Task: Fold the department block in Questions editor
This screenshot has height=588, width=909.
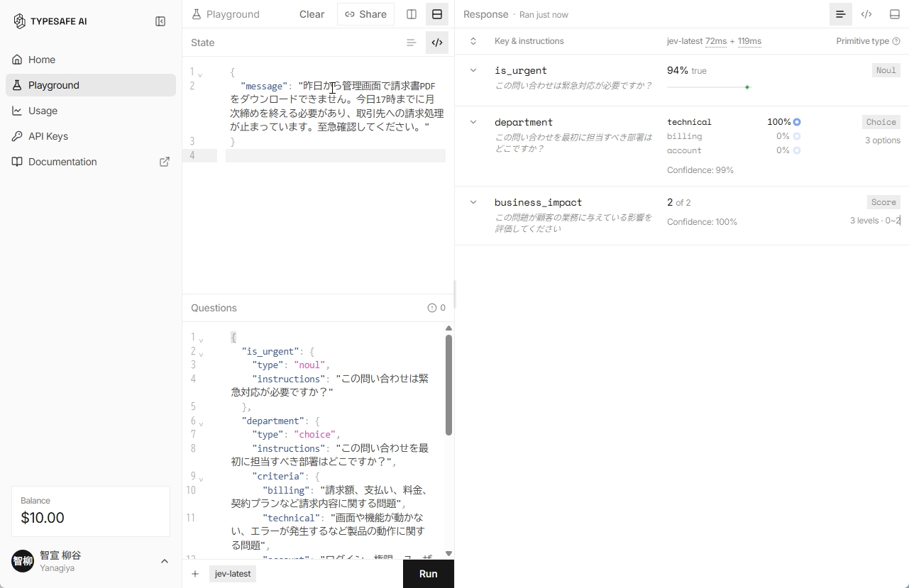Action: [200, 423]
